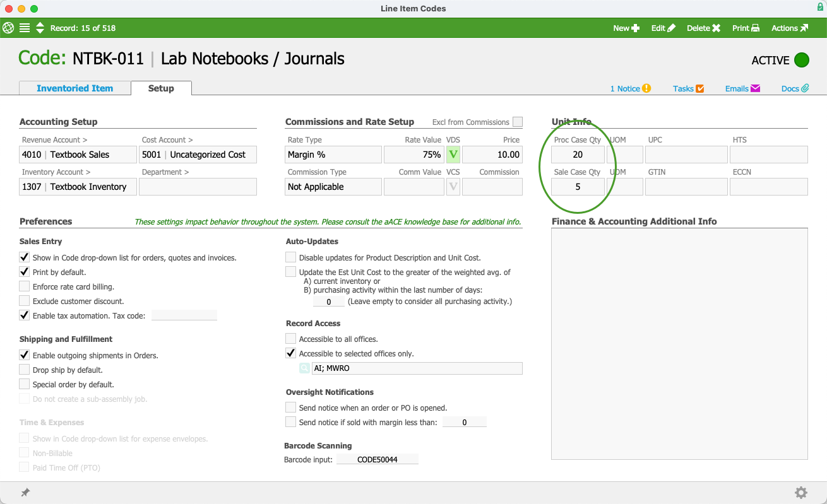Click the magnifier icon beside the offices field
827x504 pixels.
point(304,368)
